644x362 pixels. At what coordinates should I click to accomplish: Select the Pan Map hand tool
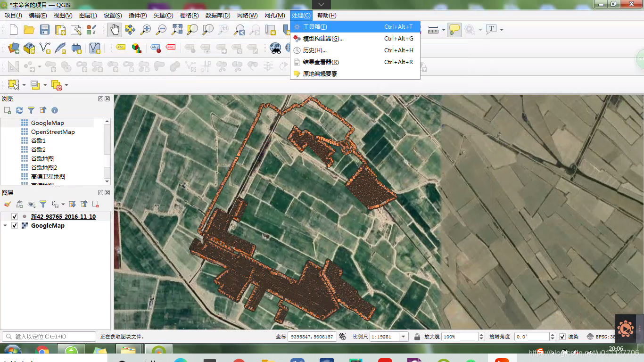[114, 30]
